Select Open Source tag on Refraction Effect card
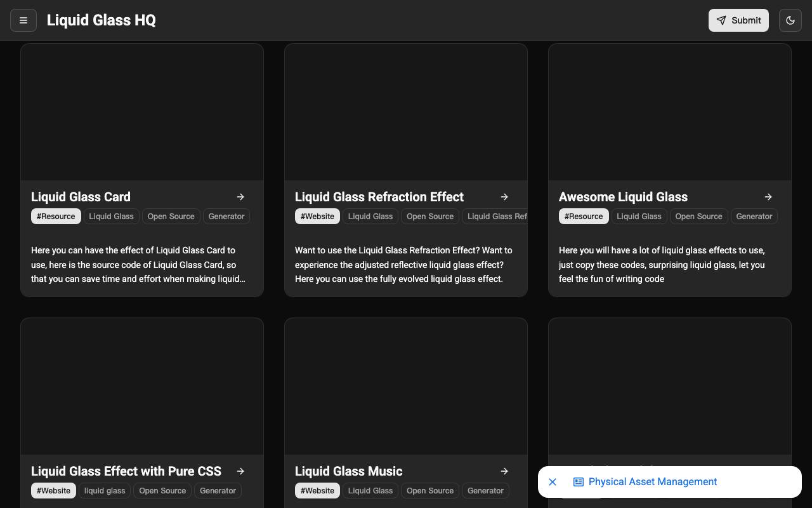The width and height of the screenshot is (812, 508). click(430, 217)
